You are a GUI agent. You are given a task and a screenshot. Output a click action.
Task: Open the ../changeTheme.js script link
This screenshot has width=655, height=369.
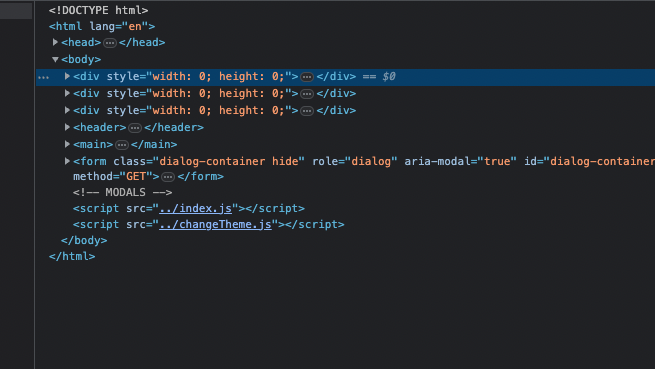coord(215,224)
